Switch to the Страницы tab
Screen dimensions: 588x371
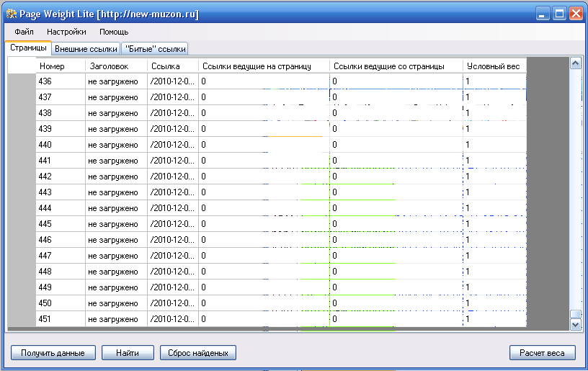[x=28, y=48]
